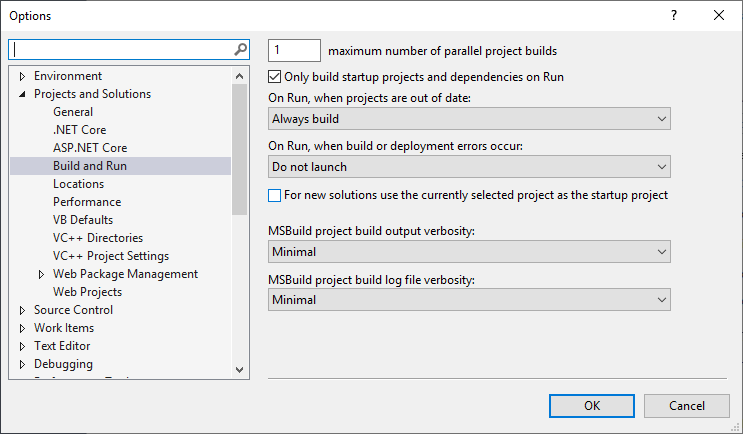Click the Cancel button
The height and width of the screenshot is (434, 743).
coord(686,405)
